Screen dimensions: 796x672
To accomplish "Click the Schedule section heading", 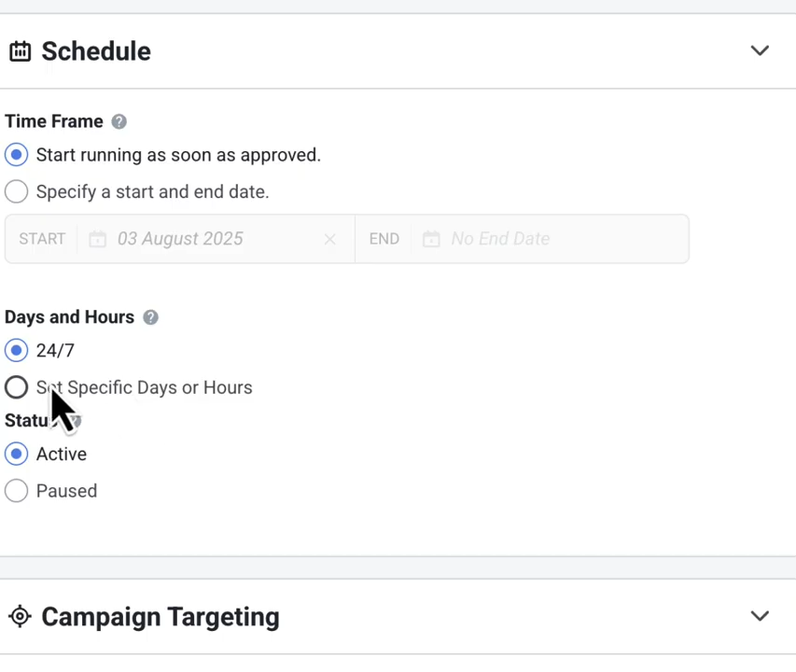I will tap(96, 51).
